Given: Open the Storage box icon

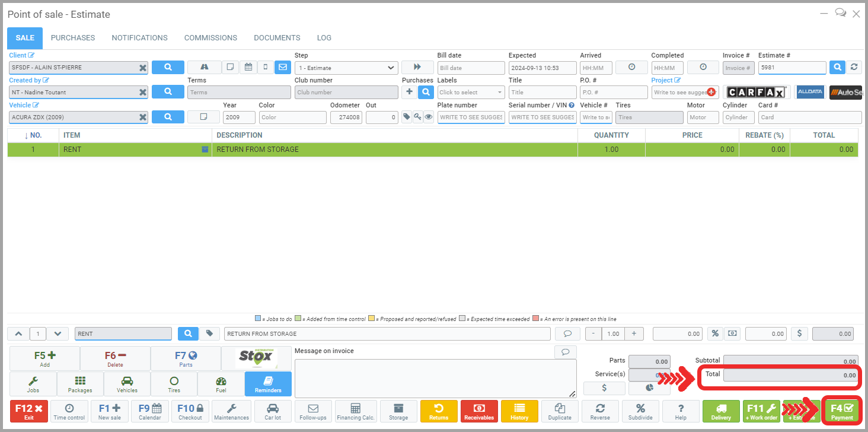Looking at the screenshot, I should coord(398,411).
